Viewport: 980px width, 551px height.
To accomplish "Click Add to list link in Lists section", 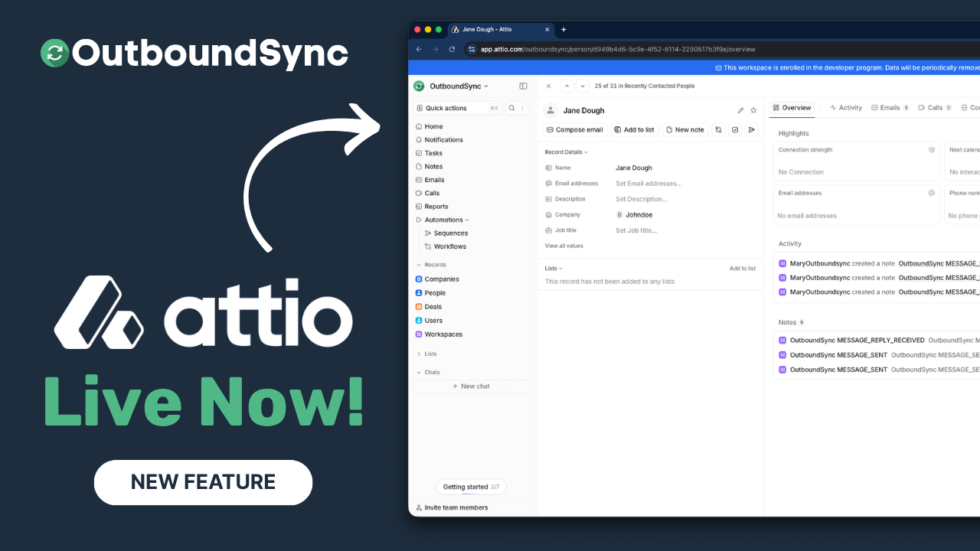I will coord(743,269).
